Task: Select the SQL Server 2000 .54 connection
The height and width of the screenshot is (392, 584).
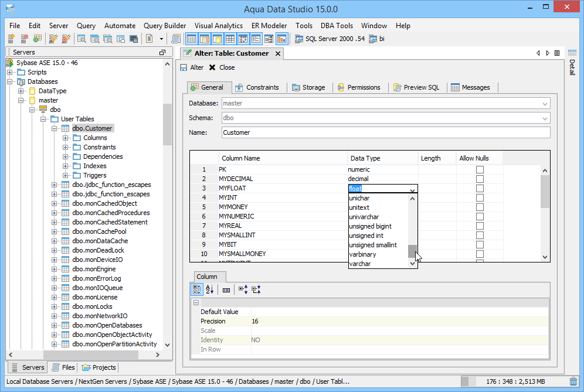Action: tap(330, 39)
